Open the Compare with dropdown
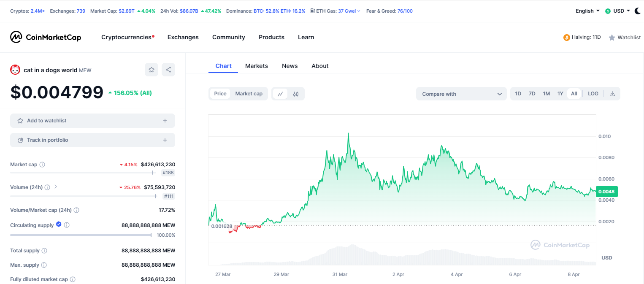Viewport: 644px width, 284px height. [461, 93]
